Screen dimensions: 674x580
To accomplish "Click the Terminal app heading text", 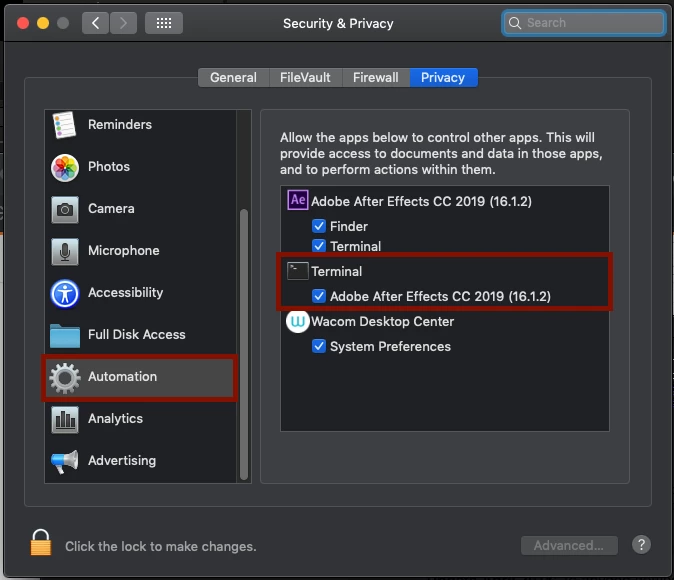I will pos(337,272).
